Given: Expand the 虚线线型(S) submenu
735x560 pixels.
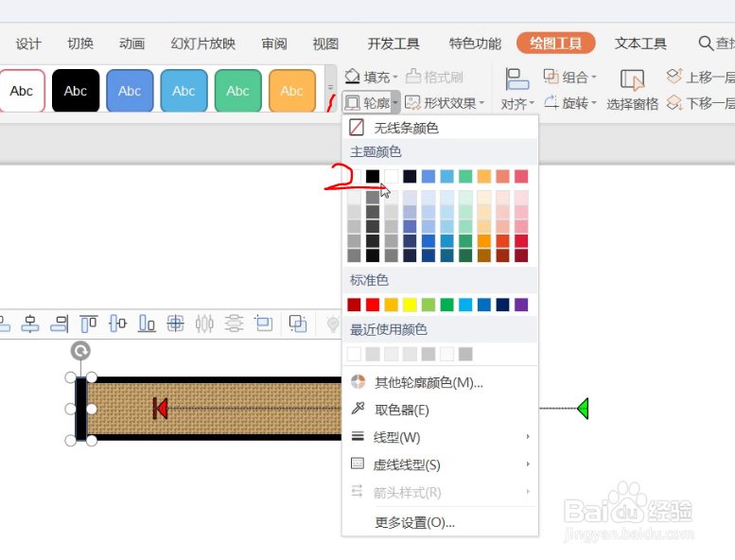Looking at the screenshot, I should [440, 464].
